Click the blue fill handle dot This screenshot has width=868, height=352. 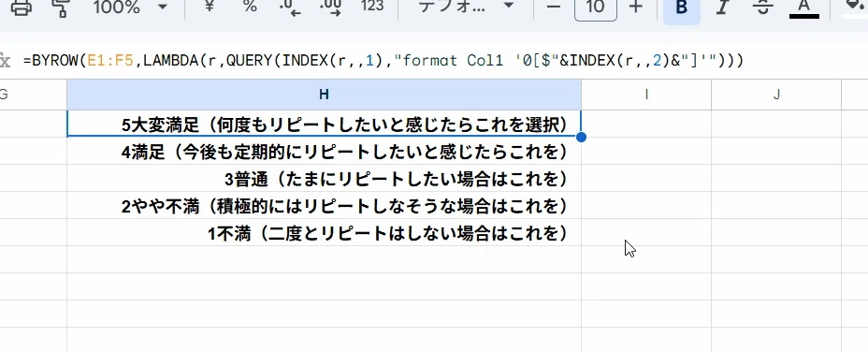581,137
